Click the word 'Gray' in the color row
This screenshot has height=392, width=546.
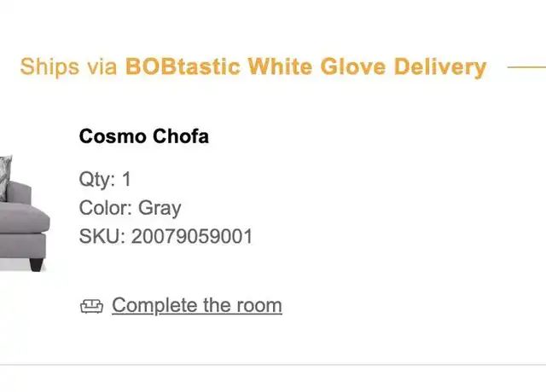coord(160,209)
